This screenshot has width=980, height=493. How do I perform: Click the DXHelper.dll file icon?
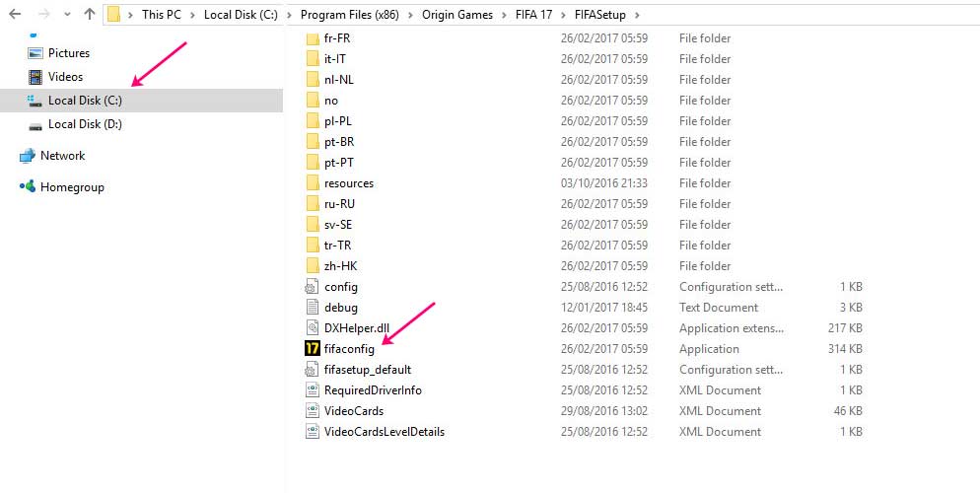[x=313, y=327]
